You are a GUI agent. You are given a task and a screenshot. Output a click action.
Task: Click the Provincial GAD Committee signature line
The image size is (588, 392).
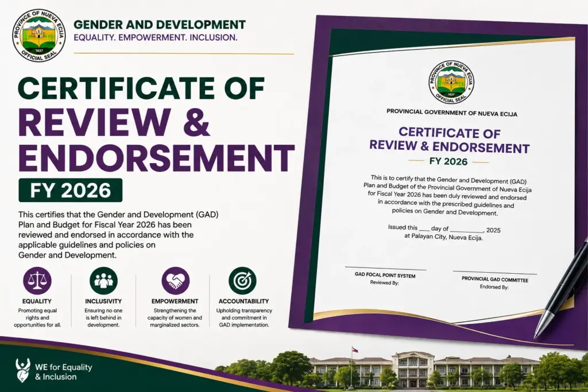(495, 273)
